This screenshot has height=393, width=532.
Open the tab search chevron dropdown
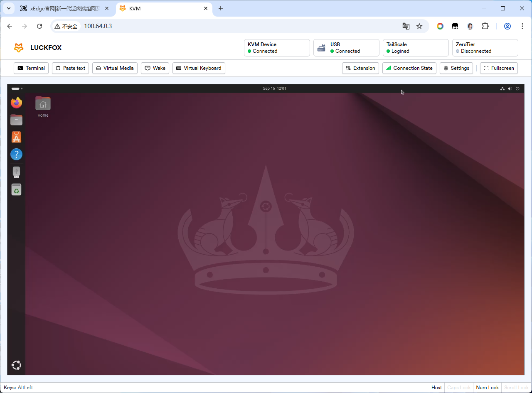click(8, 8)
